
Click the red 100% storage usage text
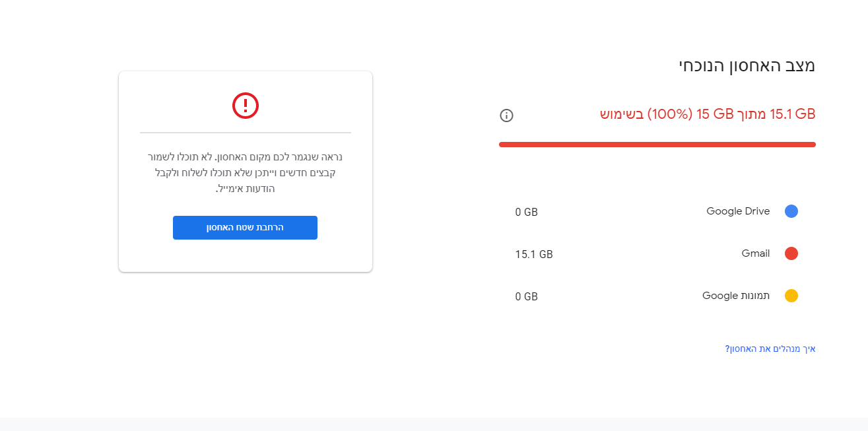pyautogui.click(x=707, y=114)
